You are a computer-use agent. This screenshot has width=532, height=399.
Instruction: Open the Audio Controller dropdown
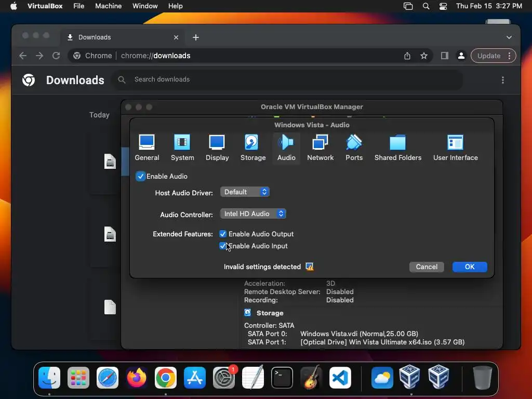[x=253, y=214]
